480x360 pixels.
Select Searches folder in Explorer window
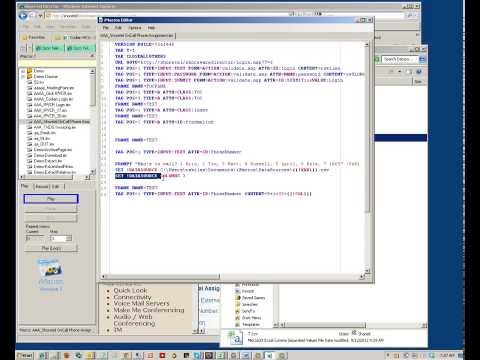click(247, 304)
